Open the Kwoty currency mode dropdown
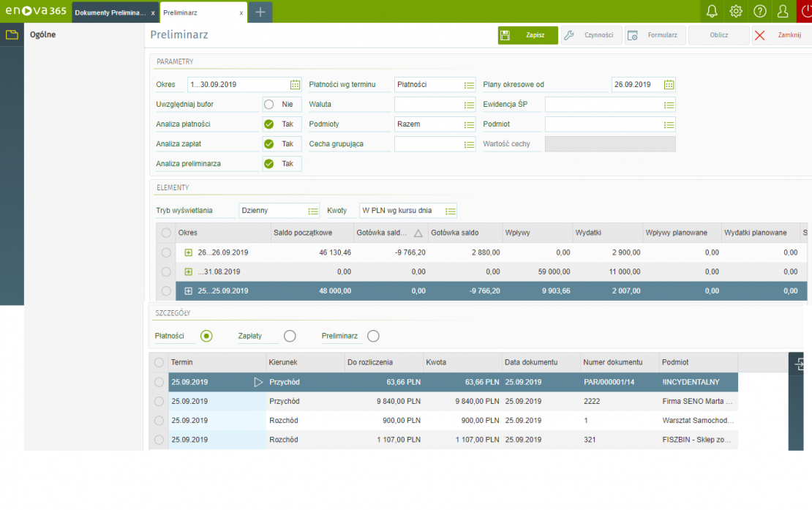This screenshot has width=812, height=510. 450,211
